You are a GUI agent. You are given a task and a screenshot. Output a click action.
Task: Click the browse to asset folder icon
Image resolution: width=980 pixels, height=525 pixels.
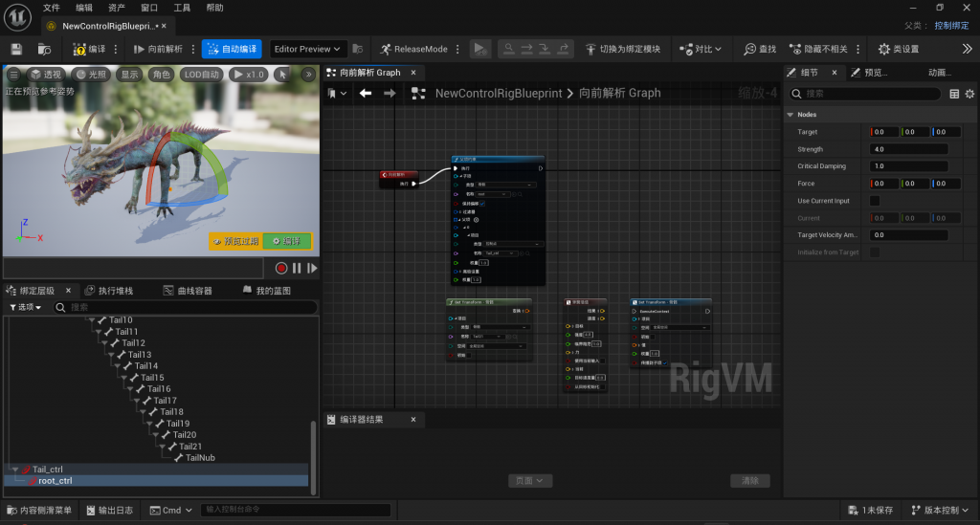pos(44,49)
